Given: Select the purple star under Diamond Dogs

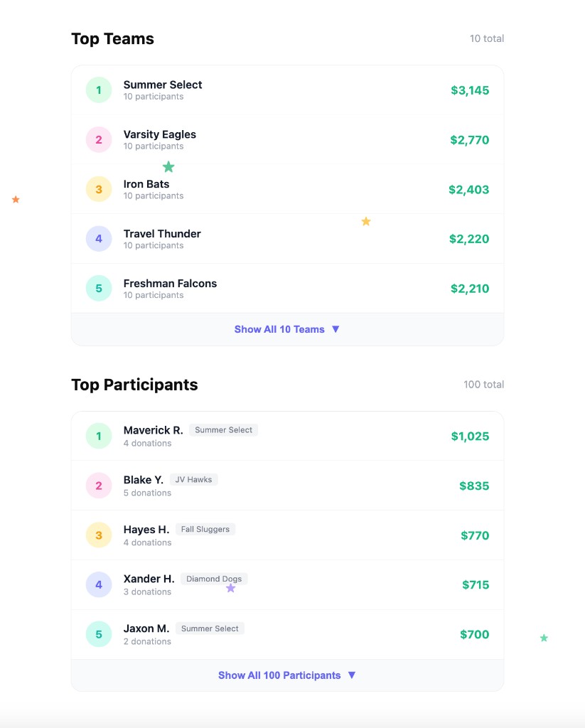Looking at the screenshot, I should point(230,587).
